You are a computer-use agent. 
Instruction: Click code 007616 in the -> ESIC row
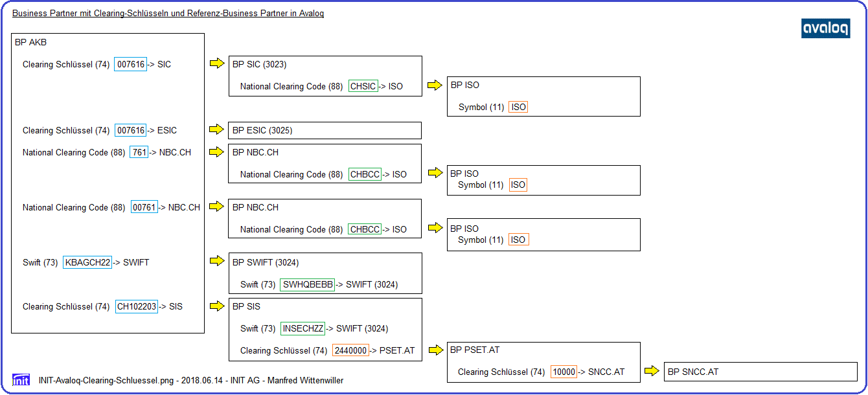(x=131, y=130)
